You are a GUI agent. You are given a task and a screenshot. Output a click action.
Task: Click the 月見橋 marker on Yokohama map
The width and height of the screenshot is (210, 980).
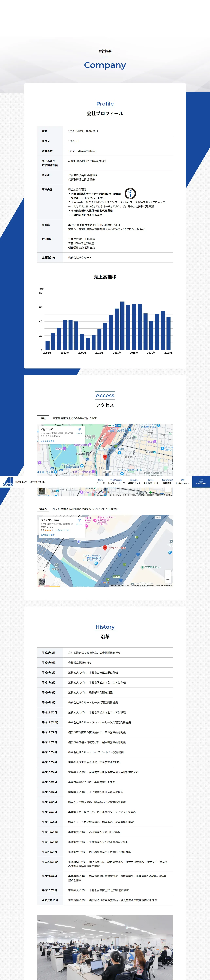[56, 565]
